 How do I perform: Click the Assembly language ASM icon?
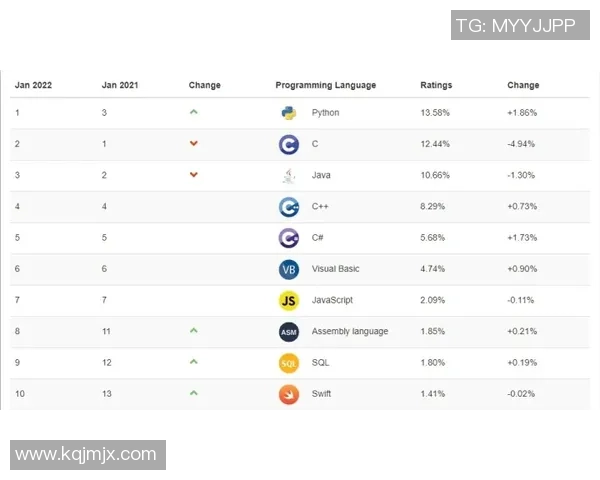coord(289,332)
